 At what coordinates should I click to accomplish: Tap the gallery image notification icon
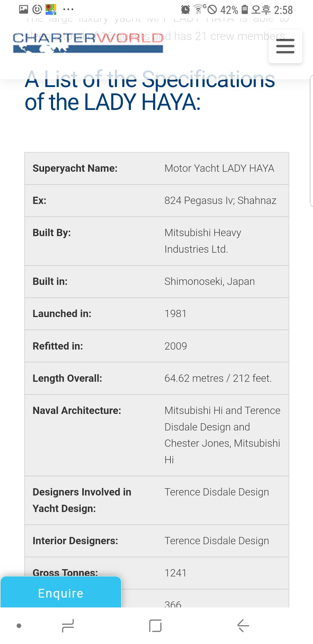pyautogui.click(x=23, y=10)
